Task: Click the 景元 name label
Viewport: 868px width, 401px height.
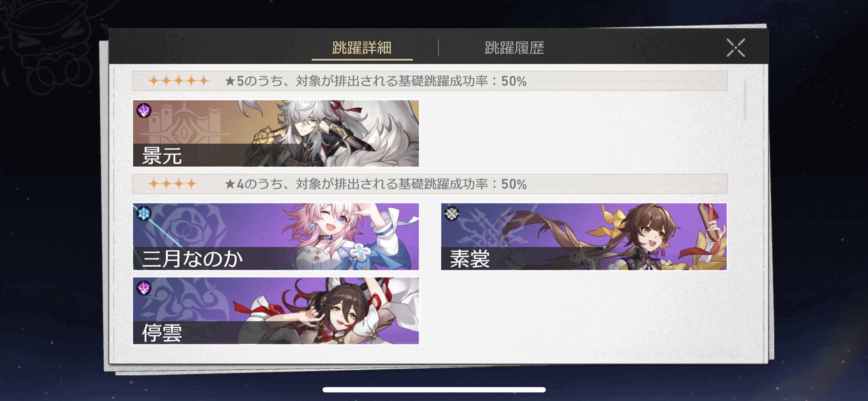Action: (x=162, y=156)
